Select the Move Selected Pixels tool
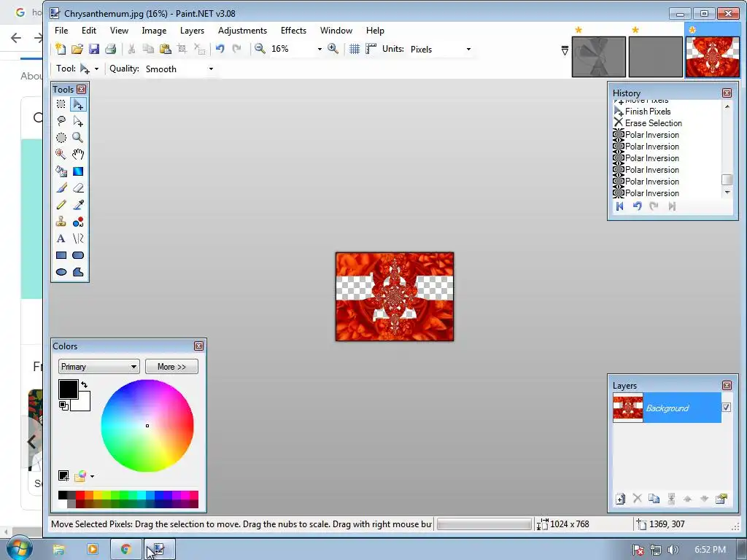This screenshot has height=560, width=747. point(78,104)
